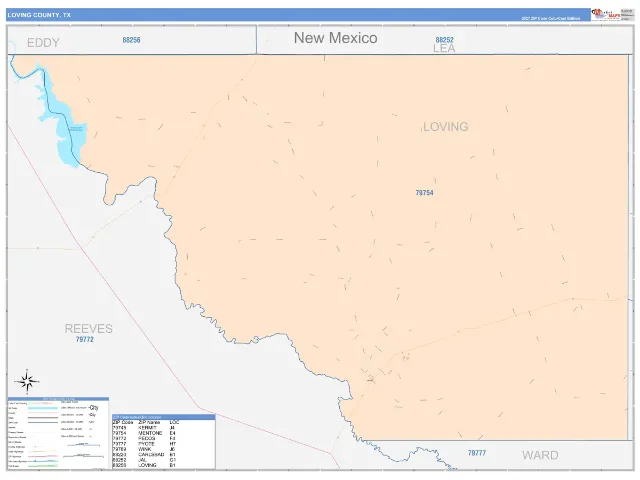640x480 pixels.
Task: Click ZIP code 88252 on the map
Action: [x=444, y=40]
